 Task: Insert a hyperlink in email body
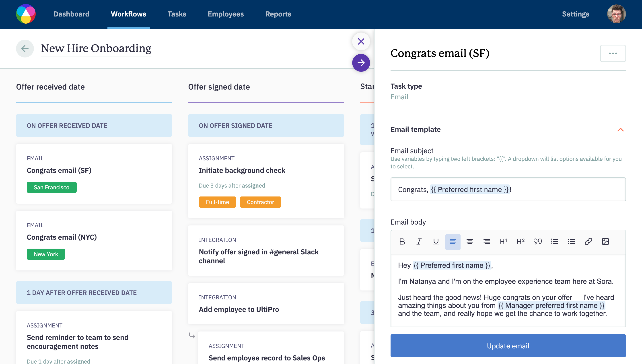(588, 241)
